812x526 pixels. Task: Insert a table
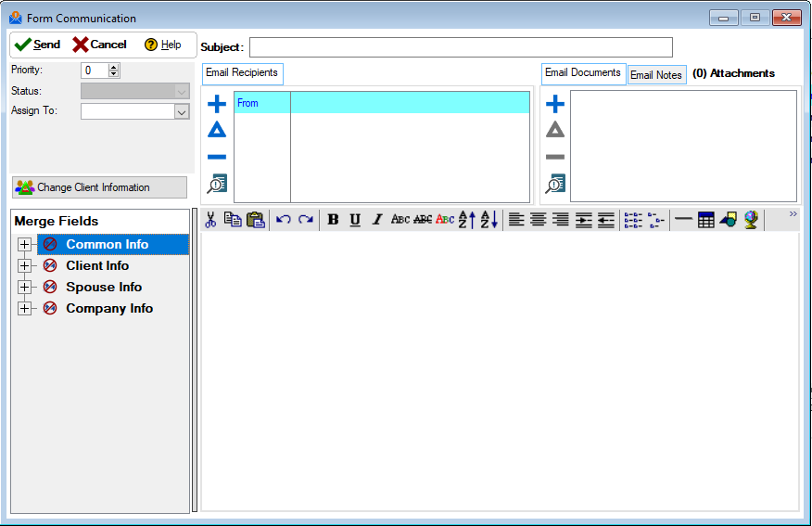[705, 220]
